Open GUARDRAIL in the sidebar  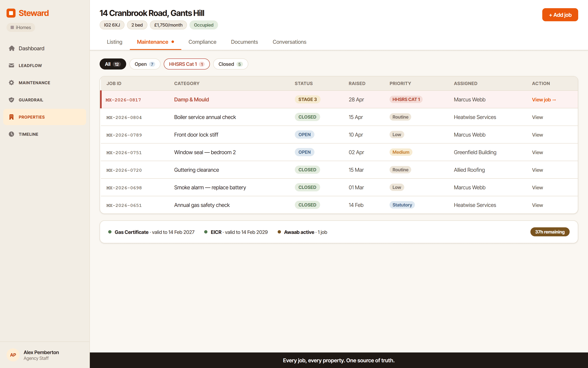[45, 100]
